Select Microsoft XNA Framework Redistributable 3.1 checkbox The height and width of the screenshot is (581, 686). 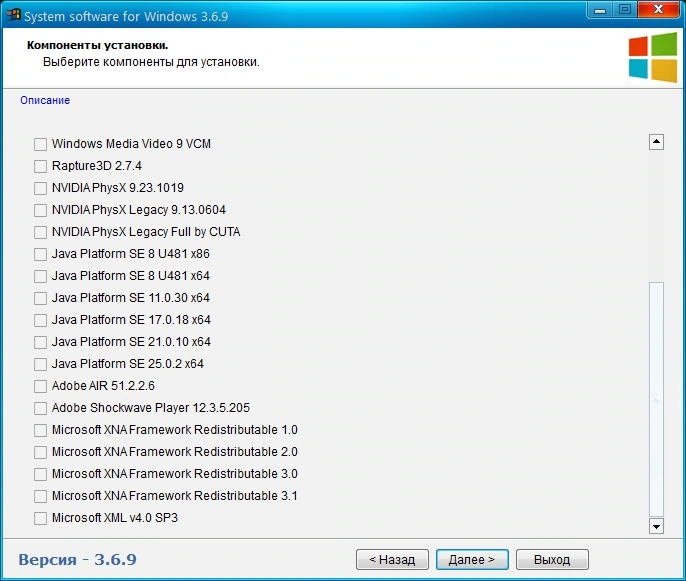40,496
